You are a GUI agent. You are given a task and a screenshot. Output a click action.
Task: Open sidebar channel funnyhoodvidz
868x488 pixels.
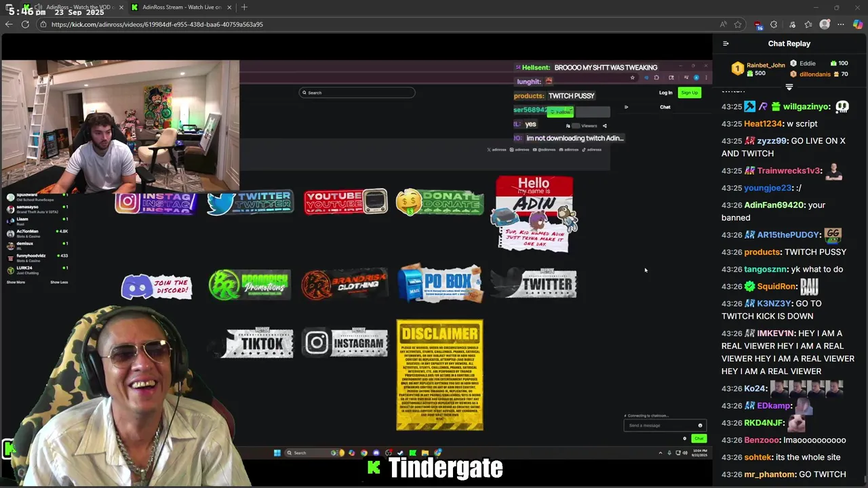[37, 258]
